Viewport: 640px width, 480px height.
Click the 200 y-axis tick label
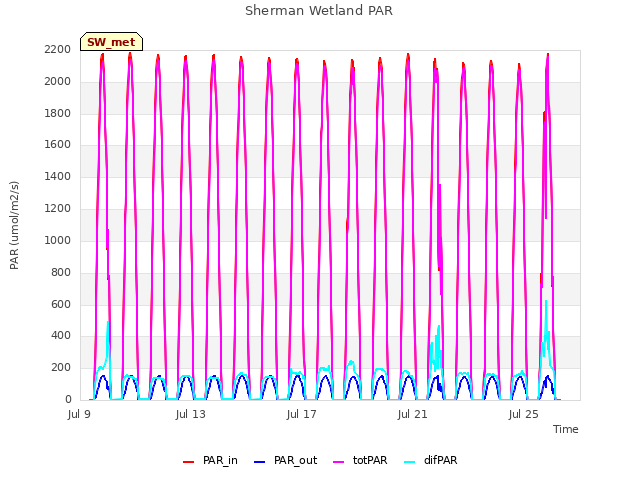[61, 367]
